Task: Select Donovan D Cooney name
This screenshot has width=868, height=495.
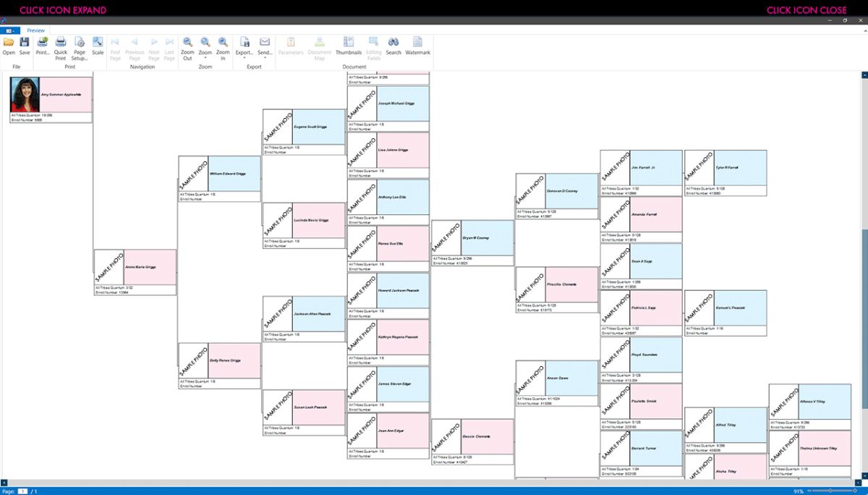Action: click(x=562, y=191)
